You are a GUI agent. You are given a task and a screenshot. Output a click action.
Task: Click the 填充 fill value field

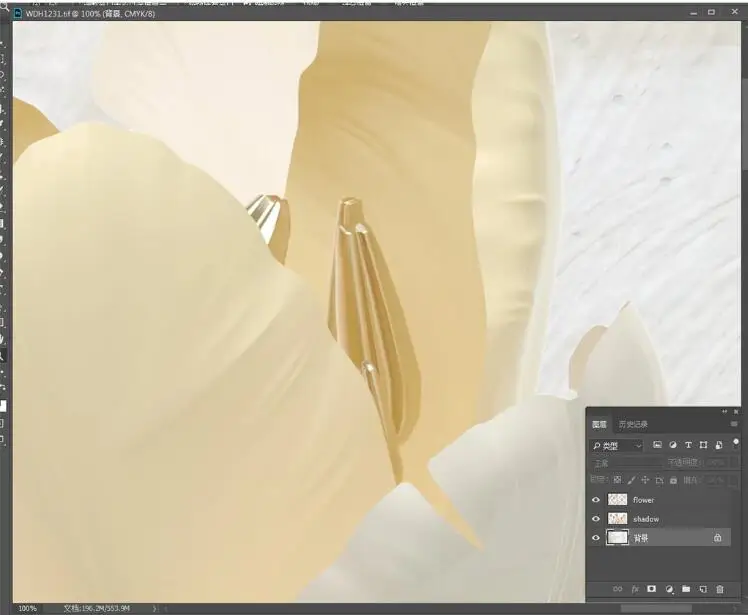(717, 480)
